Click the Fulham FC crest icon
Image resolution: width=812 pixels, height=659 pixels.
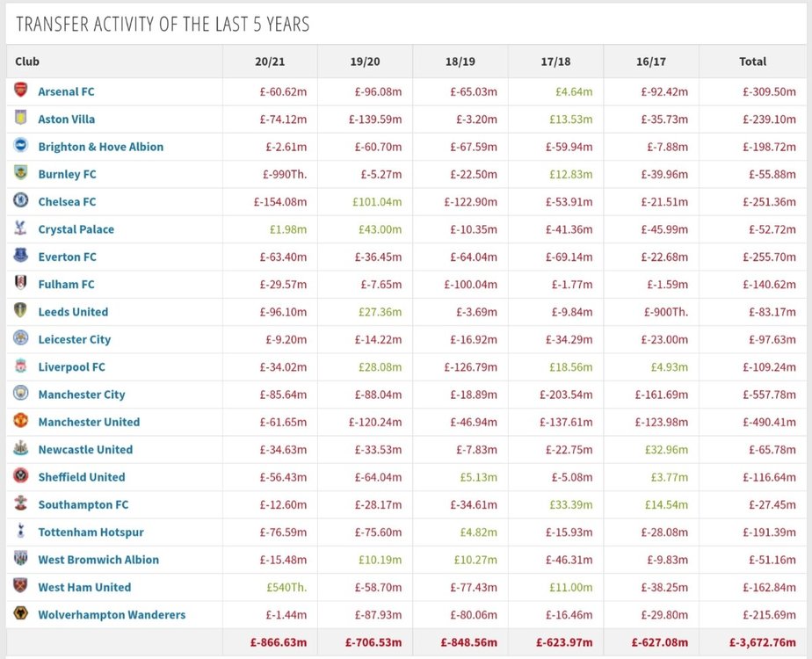coord(21,282)
